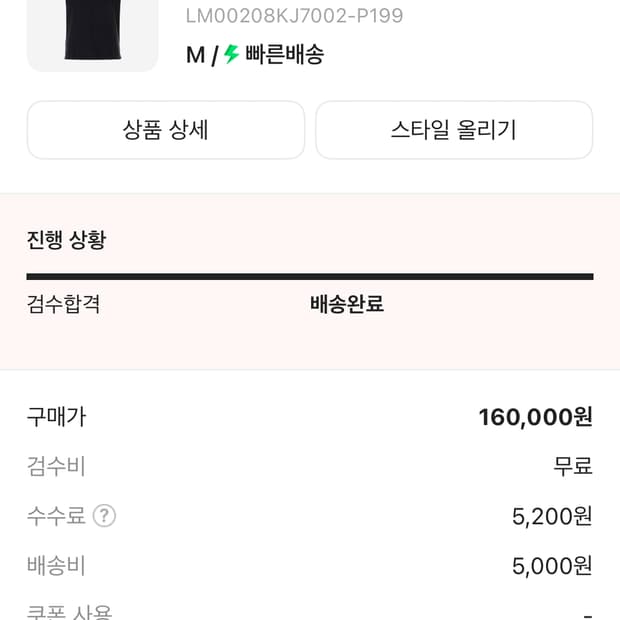
Task: Tap the black product thumbnail image
Action: pos(92,32)
